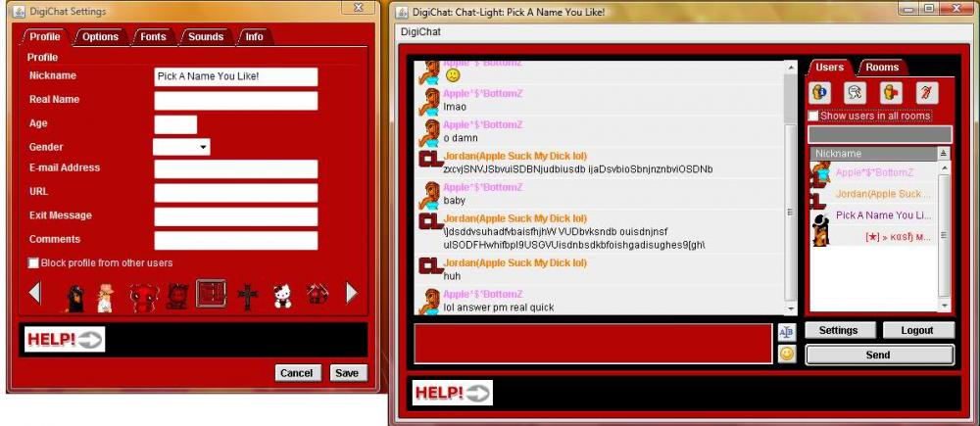The width and height of the screenshot is (980, 426).
Task: Choose the pink-hat character avatar
Action: 105,297
